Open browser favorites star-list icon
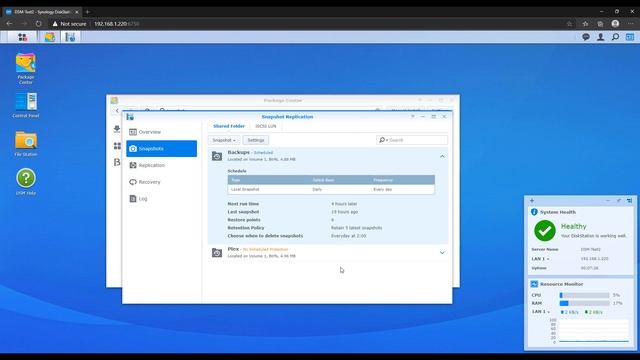The height and width of the screenshot is (360, 640). 585,24
